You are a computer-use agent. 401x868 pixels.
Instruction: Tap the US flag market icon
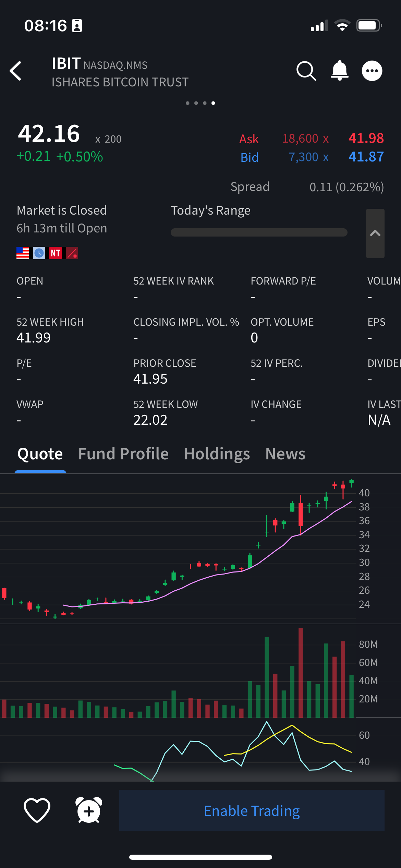(23, 253)
